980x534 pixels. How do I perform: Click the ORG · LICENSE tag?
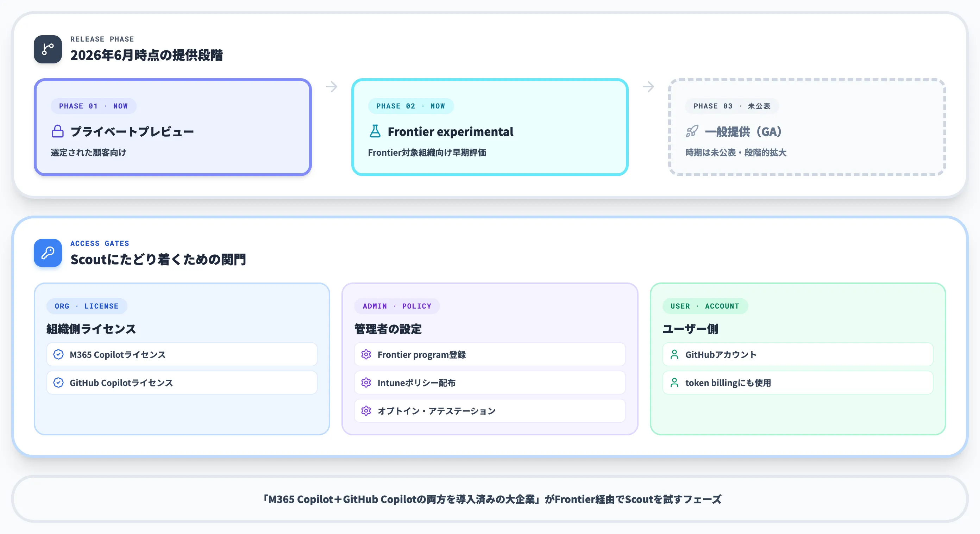coord(86,306)
